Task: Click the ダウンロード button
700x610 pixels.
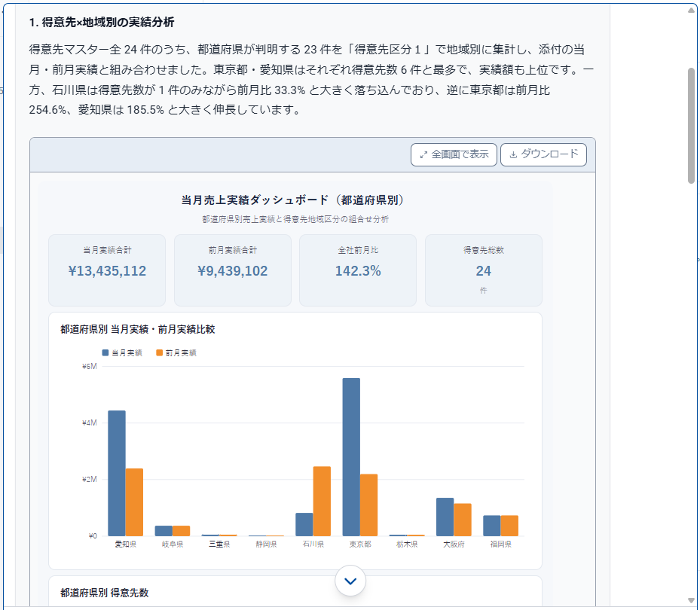Action: pos(543,154)
